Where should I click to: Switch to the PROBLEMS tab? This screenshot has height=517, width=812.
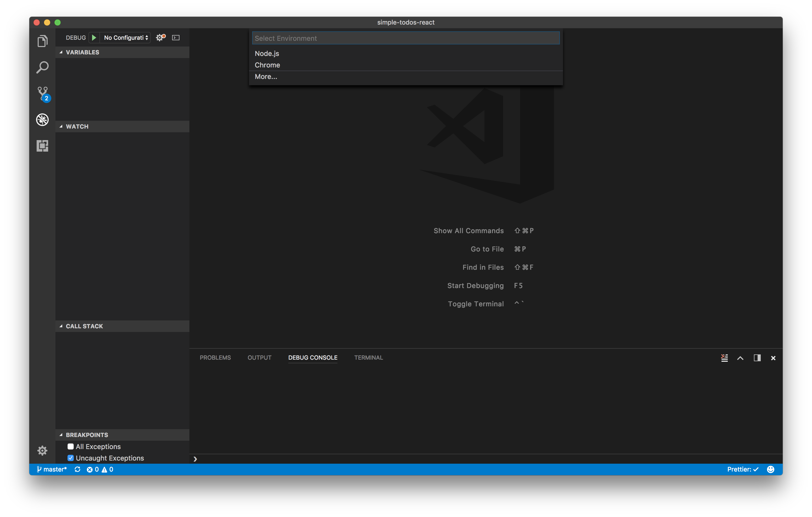click(215, 357)
